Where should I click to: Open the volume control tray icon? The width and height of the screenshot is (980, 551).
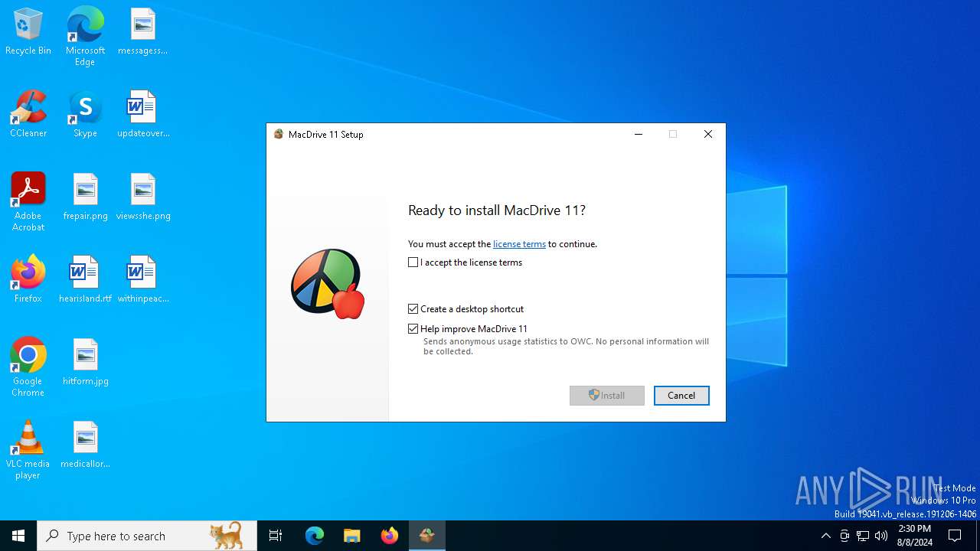point(881,536)
